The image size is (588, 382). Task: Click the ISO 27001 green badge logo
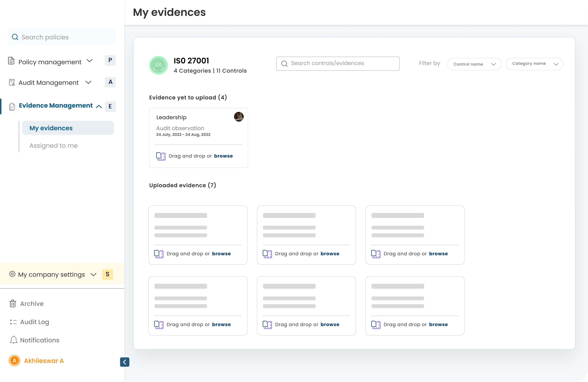[x=158, y=65]
